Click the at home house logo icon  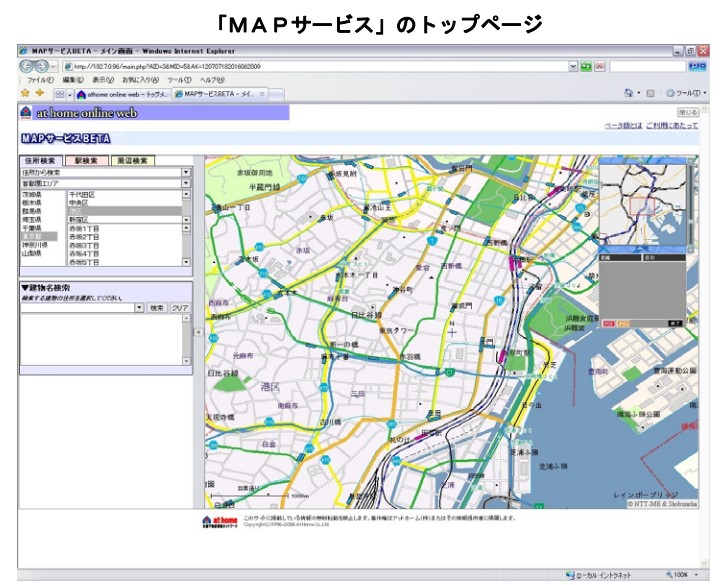coord(26,112)
